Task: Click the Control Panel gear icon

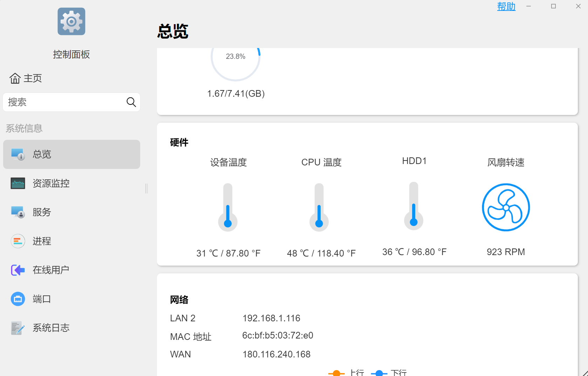Action: click(x=71, y=21)
